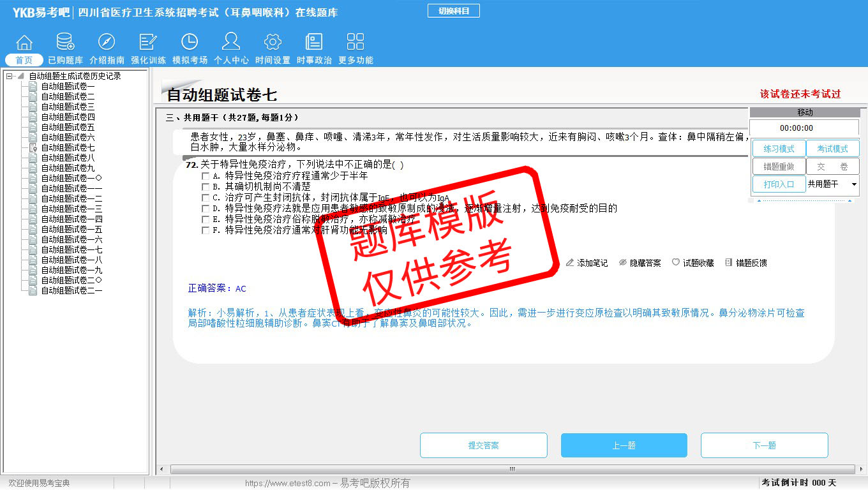Image resolution: width=868 pixels, height=490 pixels.
Task: Open the 时间设置 gear icon
Action: pos(273,42)
